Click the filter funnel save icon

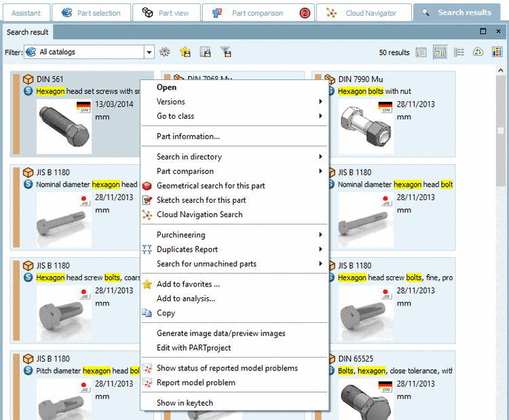[x=225, y=52]
